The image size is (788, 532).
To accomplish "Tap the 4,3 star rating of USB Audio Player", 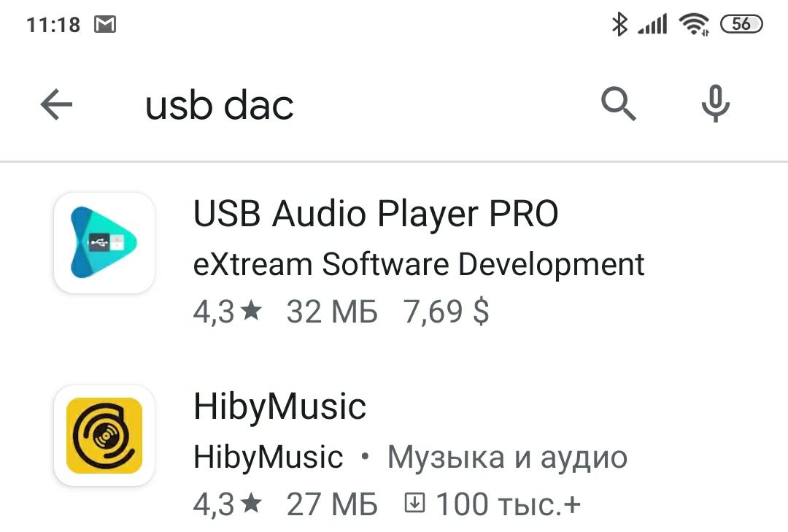I will pyautogui.click(x=228, y=312).
